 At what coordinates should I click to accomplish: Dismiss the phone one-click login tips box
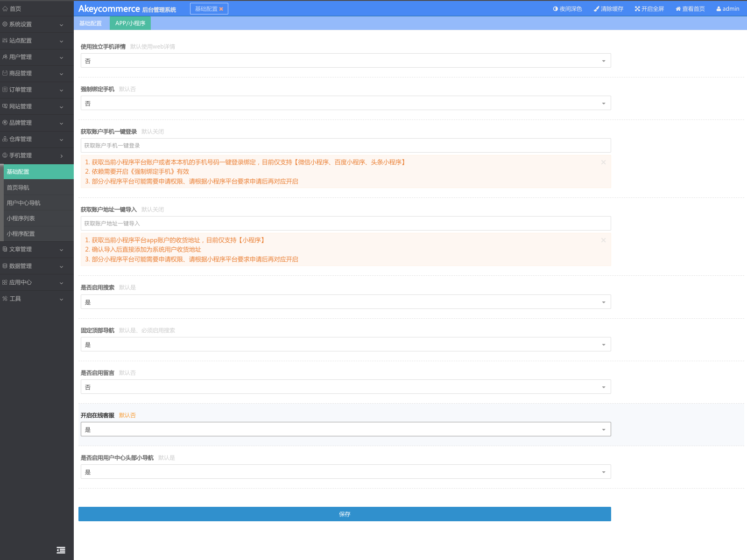(603, 162)
